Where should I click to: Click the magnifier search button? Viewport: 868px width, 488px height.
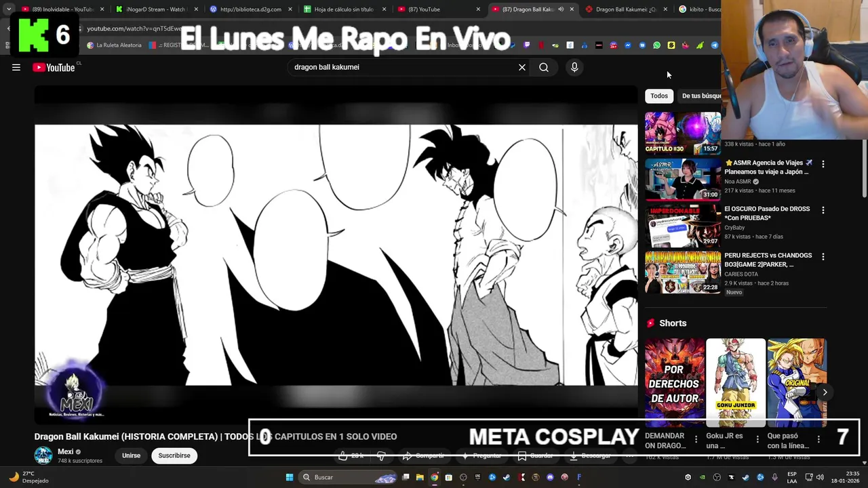(544, 67)
